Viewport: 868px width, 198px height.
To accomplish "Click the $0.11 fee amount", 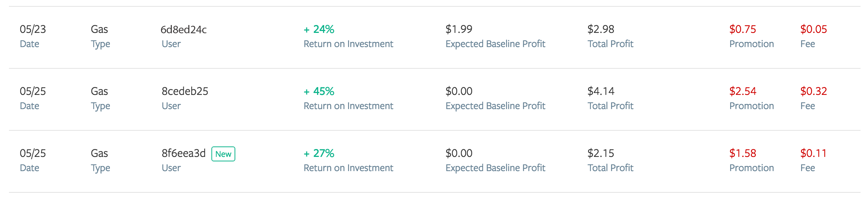I will pos(813,153).
